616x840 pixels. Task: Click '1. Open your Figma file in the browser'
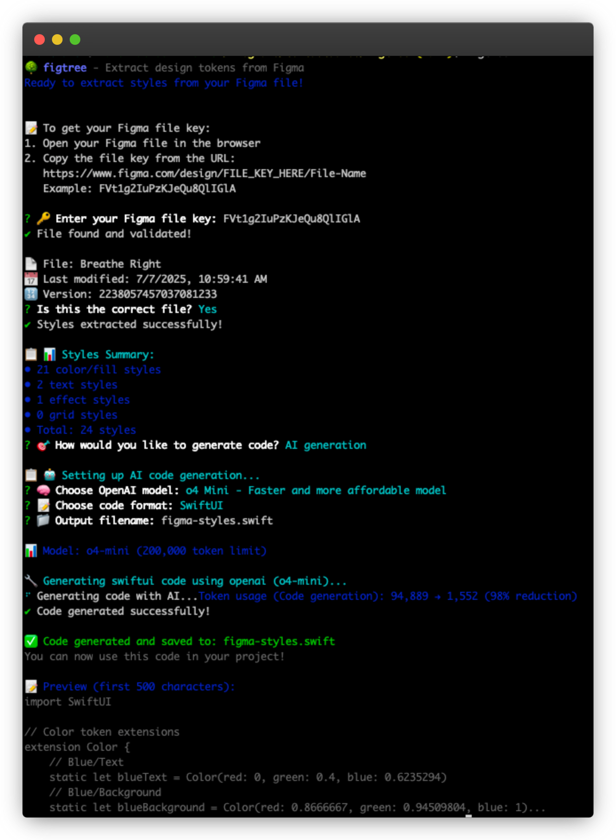[142, 143]
